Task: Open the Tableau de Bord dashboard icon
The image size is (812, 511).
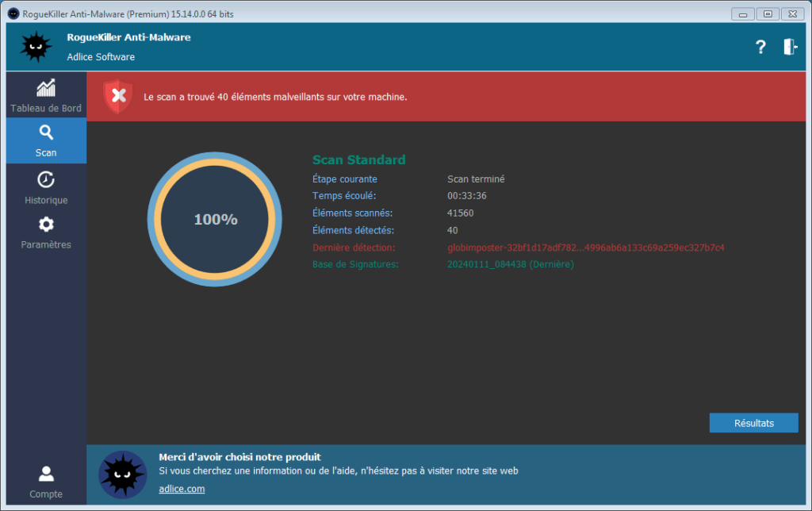Action: tap(46, 88)
